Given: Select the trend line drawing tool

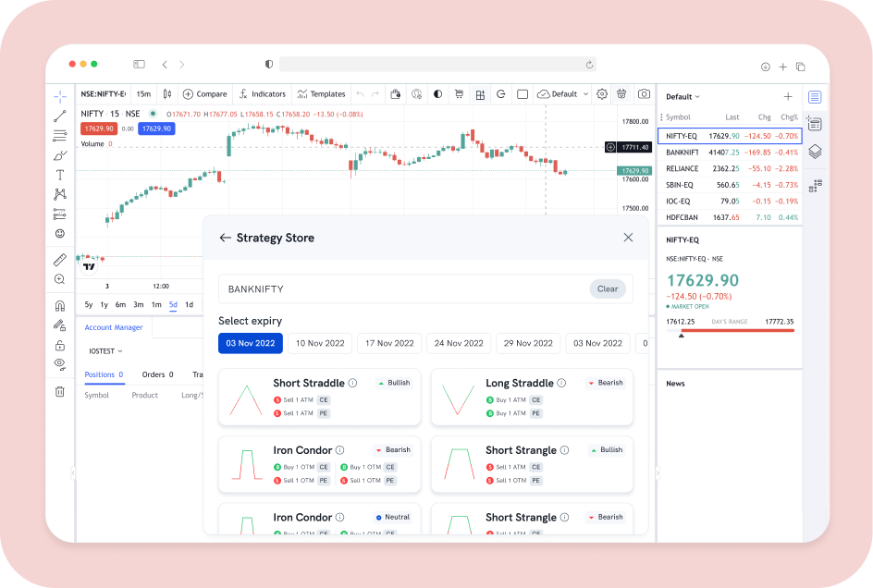Looking at the screenshot, I should coord(60,116).
